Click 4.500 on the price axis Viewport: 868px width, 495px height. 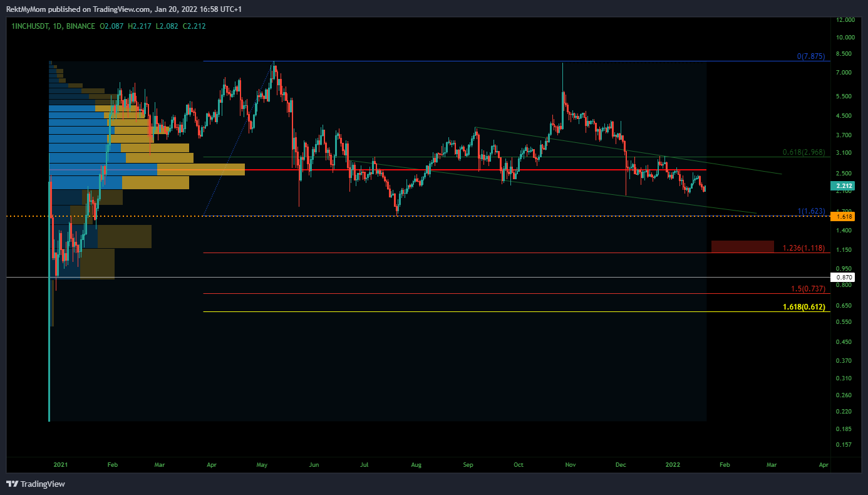pos(845,116)
